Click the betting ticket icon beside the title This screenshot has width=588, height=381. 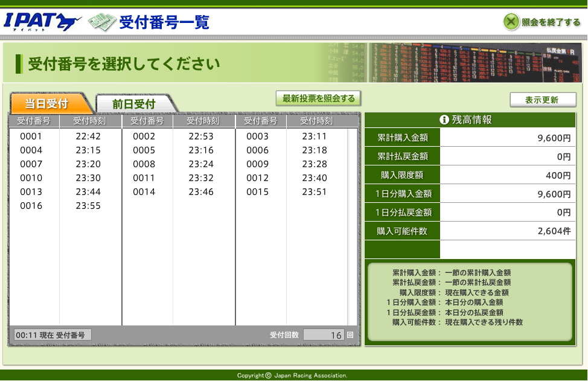click(x=102, y=22)
